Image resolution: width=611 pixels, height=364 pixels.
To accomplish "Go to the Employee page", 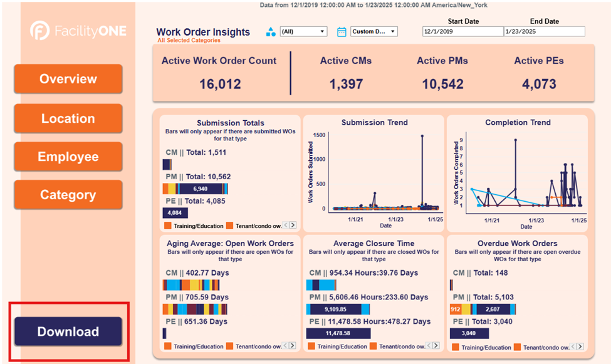I will 68,157.
